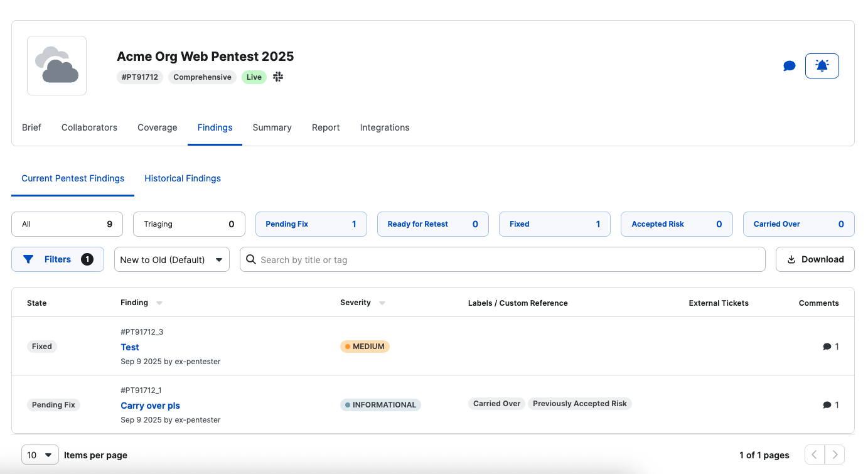
Task: Toggle the Fixed status filter
Action: tap(554, 224)
